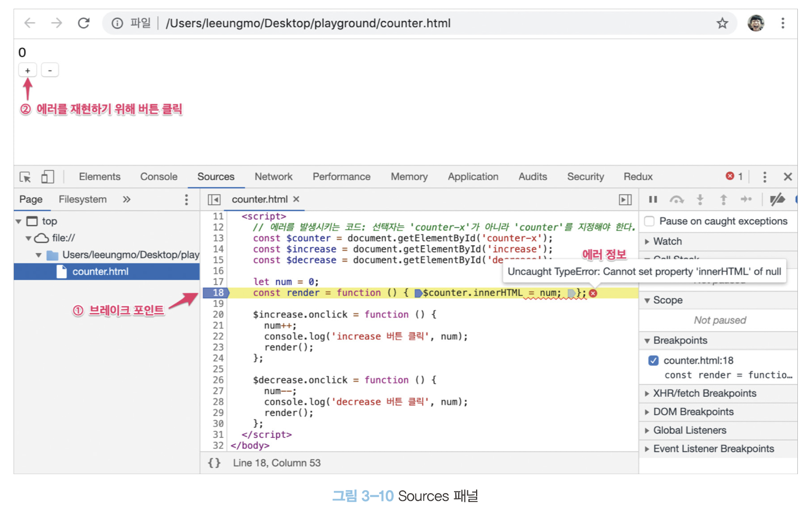This screenshot has width=812, height=517.
Task: Enable Pause on caught exceptions
Action: coord(649,221)
